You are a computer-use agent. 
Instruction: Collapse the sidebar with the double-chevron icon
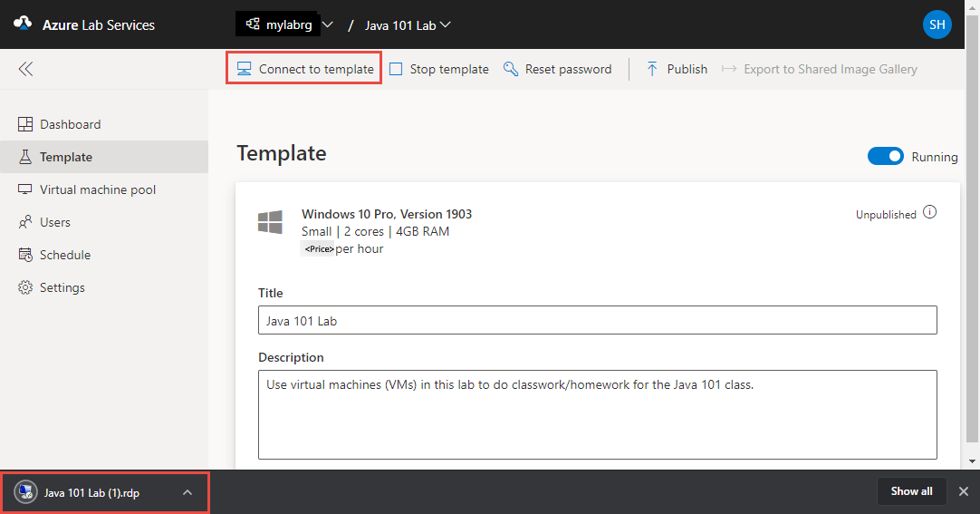(25, 69)
